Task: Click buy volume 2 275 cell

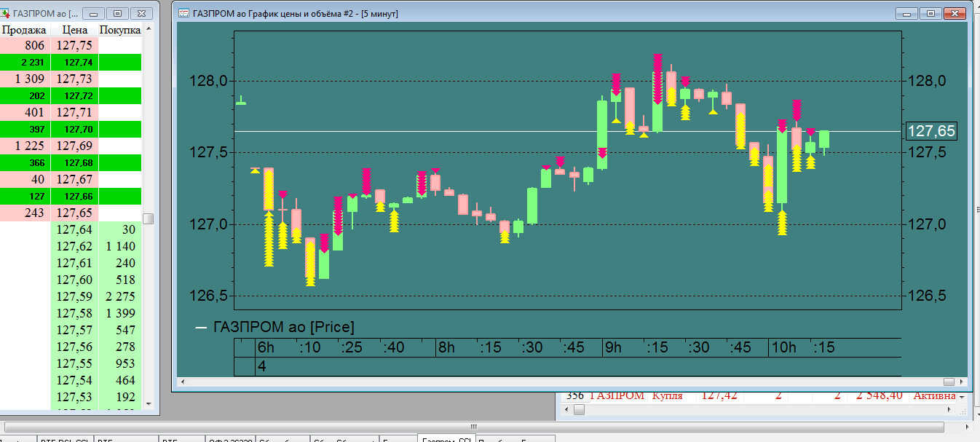Action: [120, 296]
